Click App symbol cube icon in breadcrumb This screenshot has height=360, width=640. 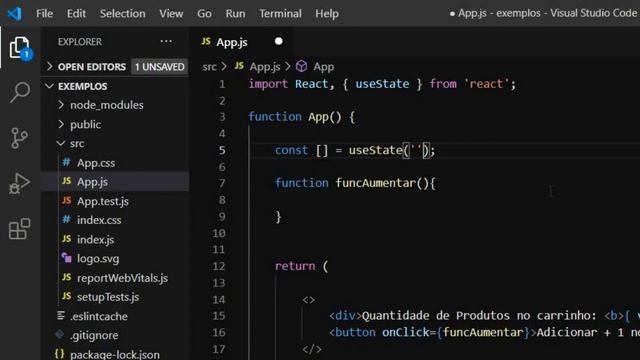[x=301, y=66]
